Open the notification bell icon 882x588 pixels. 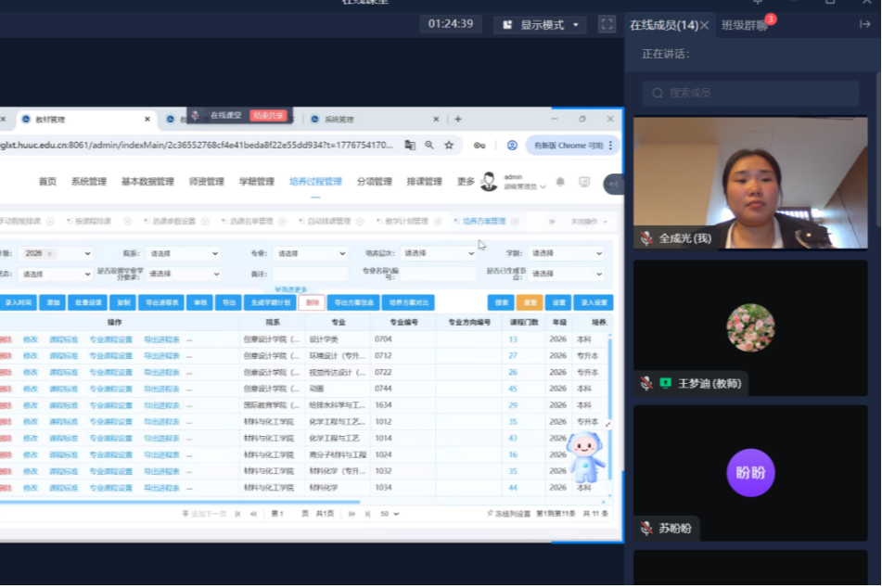560,182
